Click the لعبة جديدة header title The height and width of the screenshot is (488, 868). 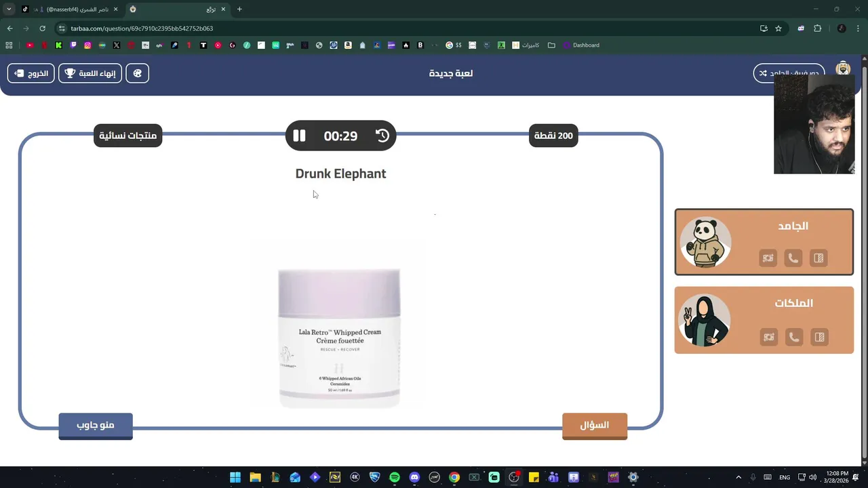[x=451, y=73]
